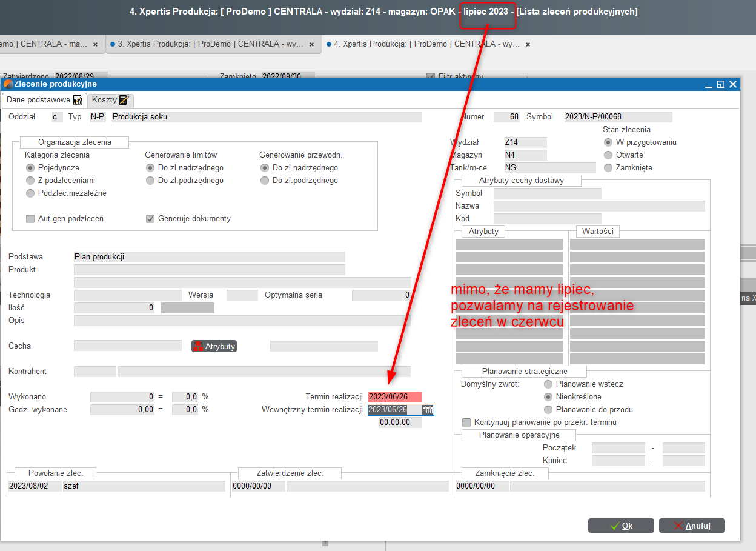The width and height of the screenshot is (756, 551).
Task: Close the third Xpertis Produkcja tab
Action: tap(311, 44)
